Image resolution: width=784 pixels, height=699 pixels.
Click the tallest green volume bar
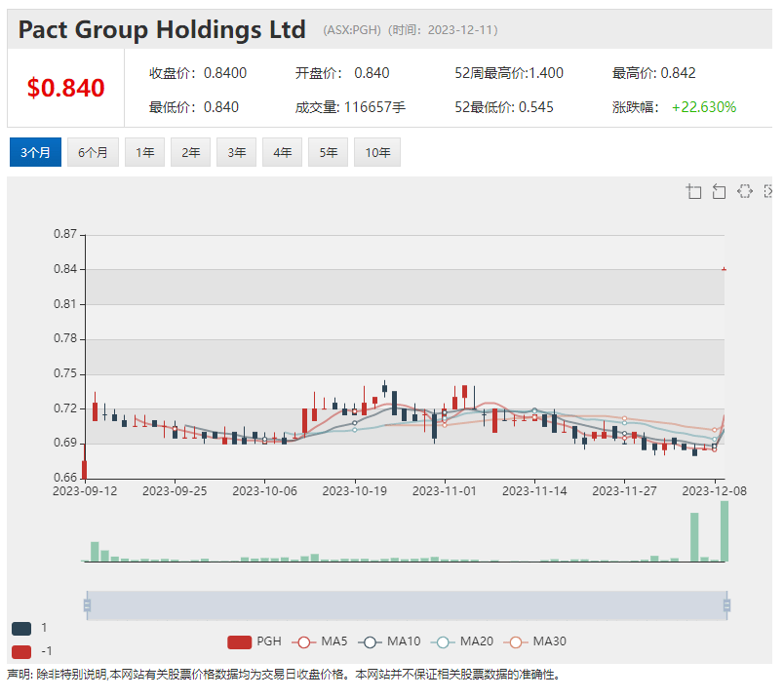point(725,531)
